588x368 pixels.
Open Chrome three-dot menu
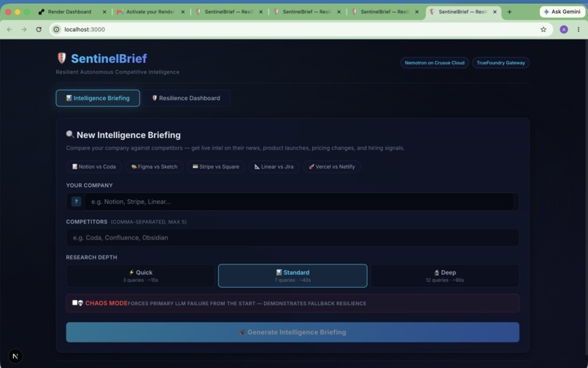click(x=579, y=29)
